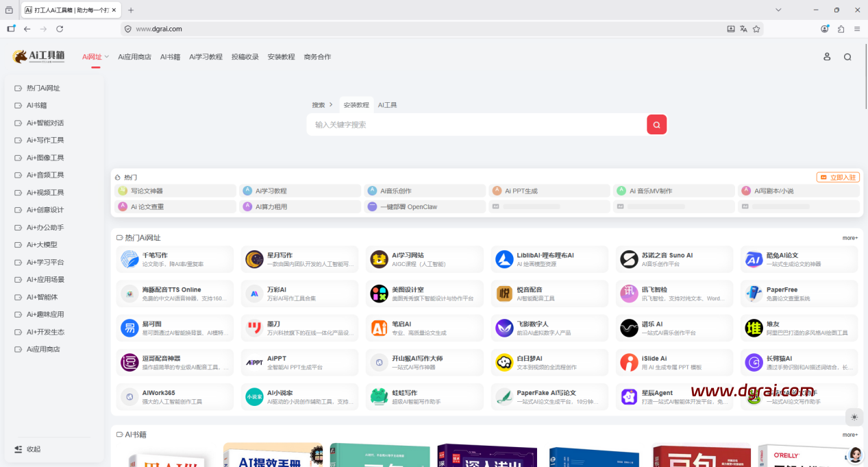Open Ai应用商店 in top navigation
This screenshot has width=868, height=467.
(x=134, y=57)
